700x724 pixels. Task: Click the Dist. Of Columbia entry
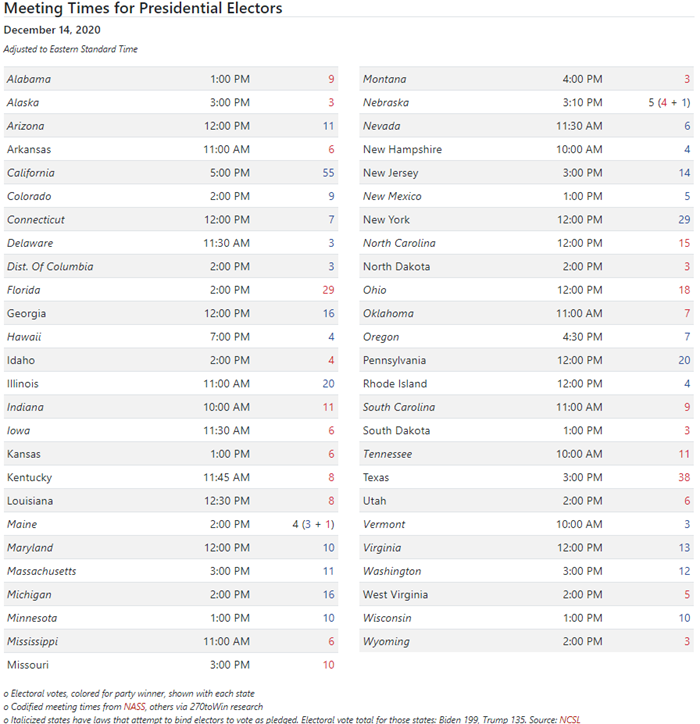tap(50, 266)
